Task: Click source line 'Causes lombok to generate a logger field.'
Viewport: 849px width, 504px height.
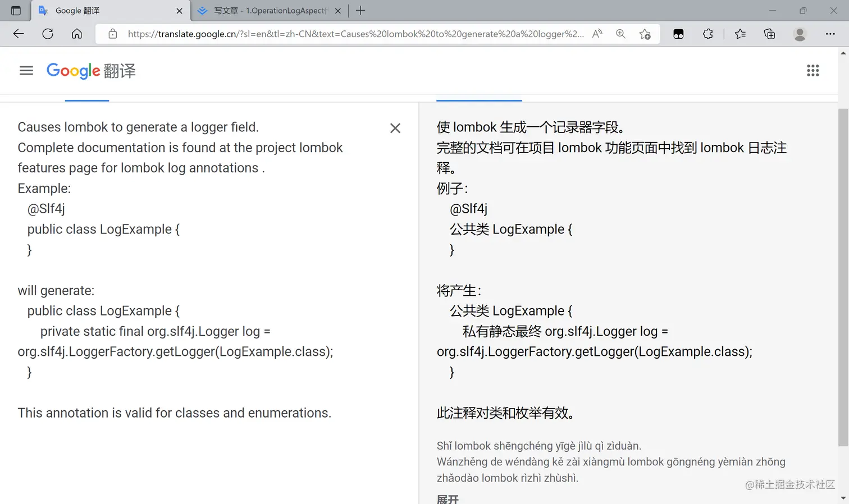Action: (x=138, y=127)
